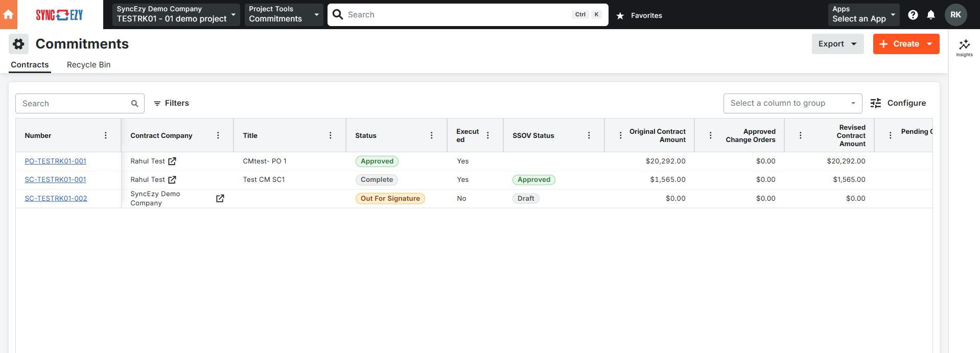
Task: Click the notifications bell icon
Action: pyautogui.click(x=931, y=15)
